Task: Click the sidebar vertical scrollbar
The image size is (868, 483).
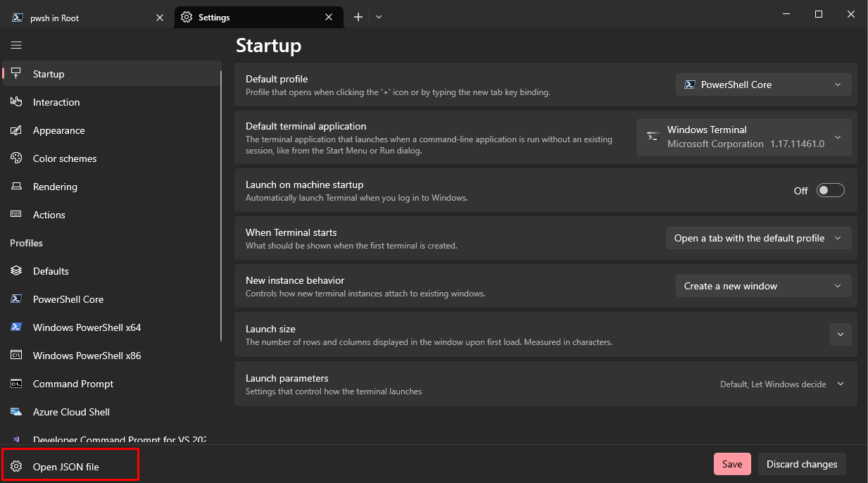Action: click(221, 204)
